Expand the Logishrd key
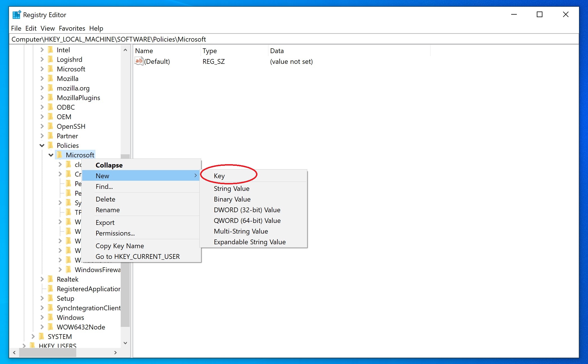The height and width of the screenshot is (364, 588). coord(42,59)
